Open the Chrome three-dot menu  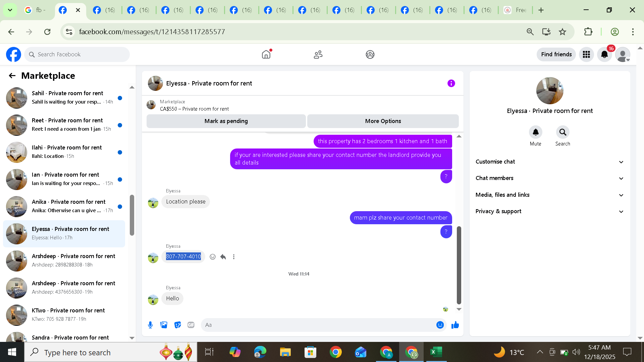click(633, 32)
